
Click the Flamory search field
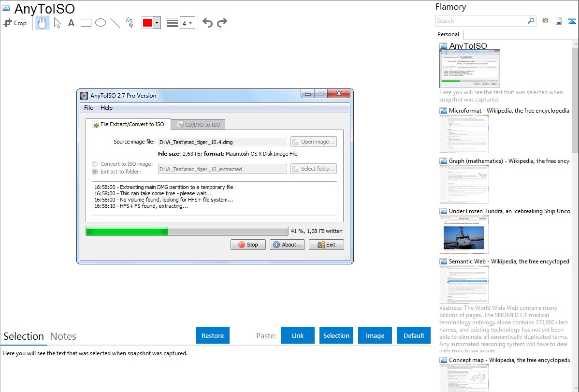pos(481,21)
